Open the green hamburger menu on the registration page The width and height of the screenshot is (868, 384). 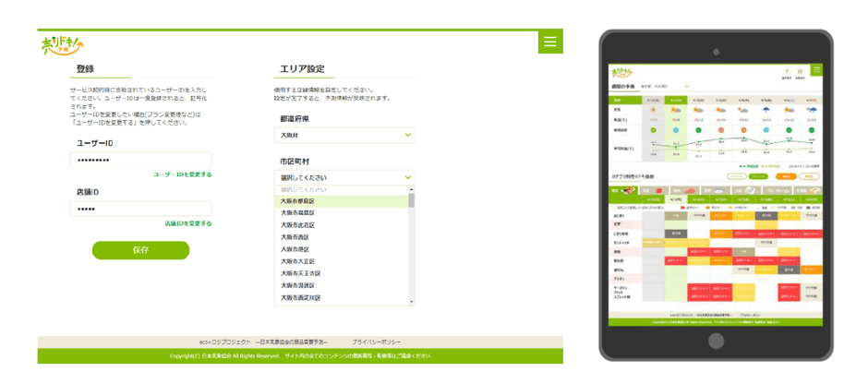pos(550,42)
